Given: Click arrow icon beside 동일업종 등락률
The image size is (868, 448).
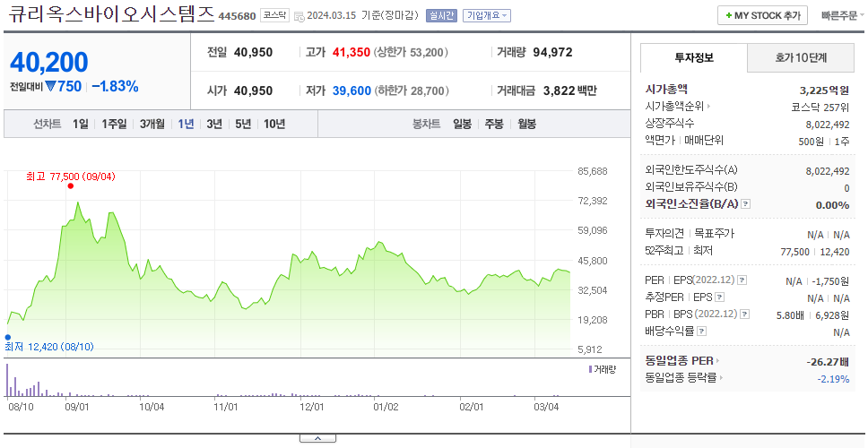Looking at the screenshot, I should coord(720,378).
